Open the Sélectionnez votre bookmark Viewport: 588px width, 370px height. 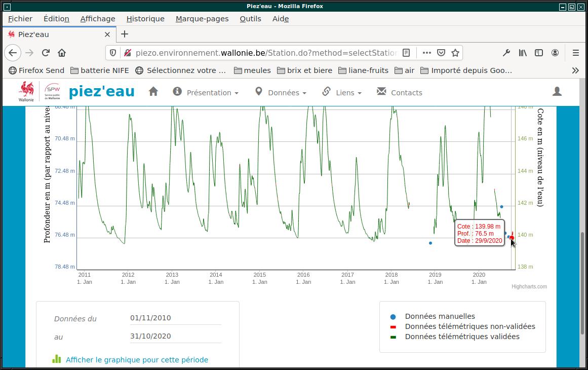(181, 70)
